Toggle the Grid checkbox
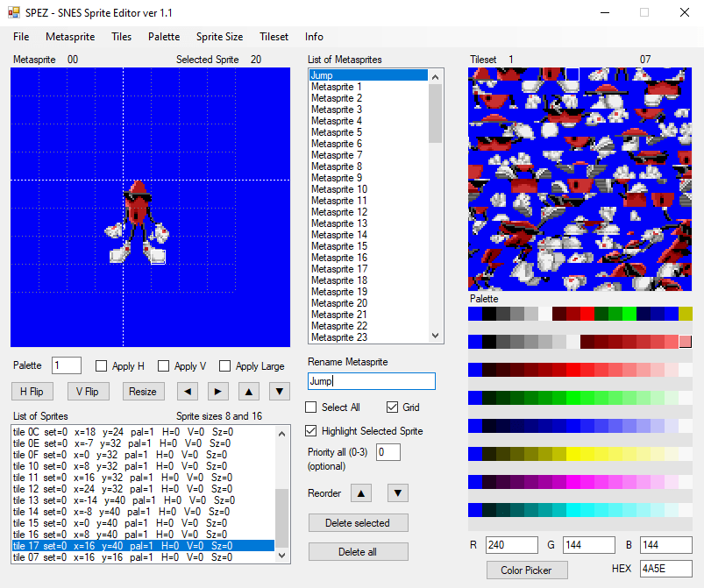Viewport: 704px width, 588px height. tap(393, 407)
